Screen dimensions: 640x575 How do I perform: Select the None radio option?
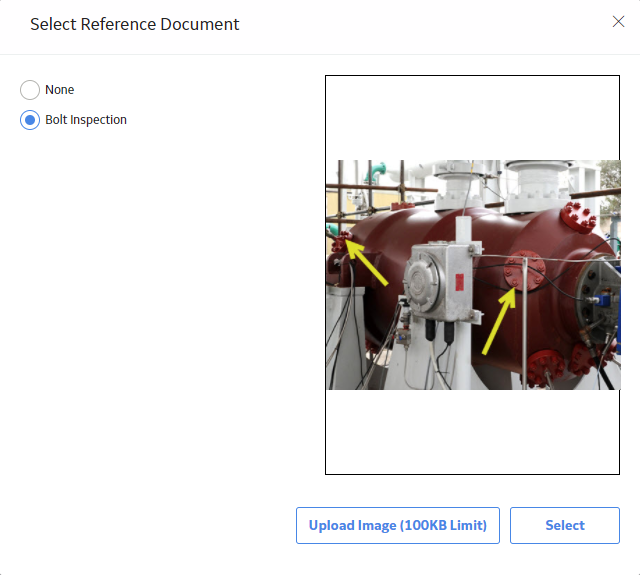(30, 90)
